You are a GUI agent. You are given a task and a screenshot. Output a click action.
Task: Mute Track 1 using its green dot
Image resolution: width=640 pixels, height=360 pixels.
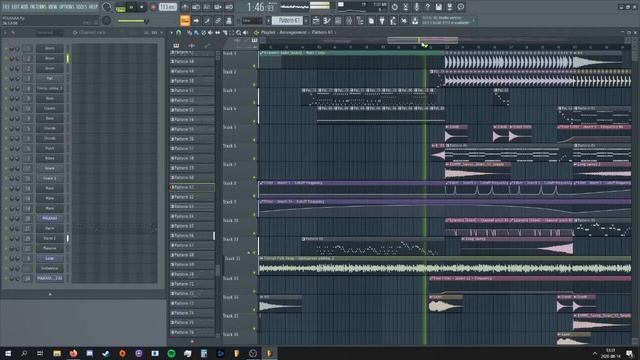coord(254,66)
